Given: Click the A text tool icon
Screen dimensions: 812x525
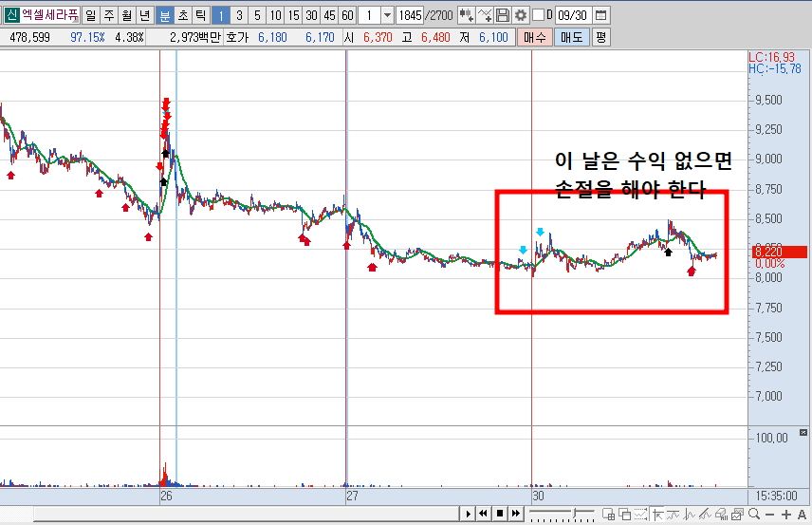Looking at the screenshot, I should click(802, 515).
